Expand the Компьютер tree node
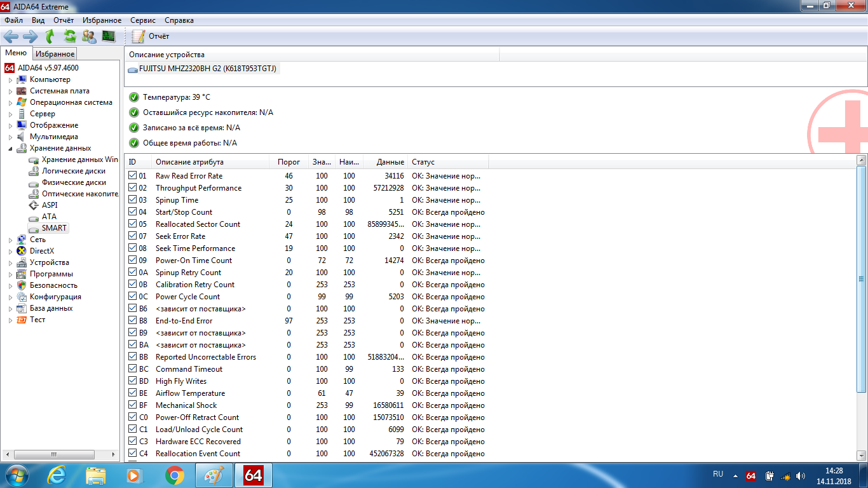This screenshot has height=488, width=868. pos(10,80)
